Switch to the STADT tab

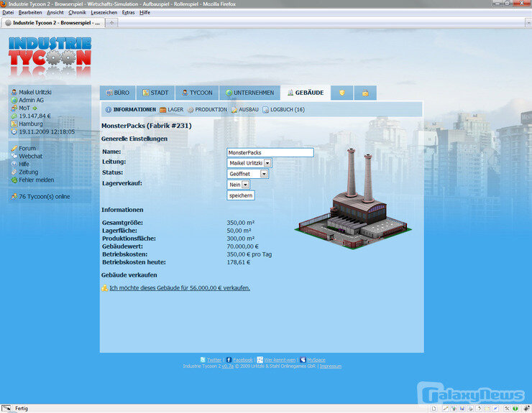pyautogui.click(x=155, y=93)
